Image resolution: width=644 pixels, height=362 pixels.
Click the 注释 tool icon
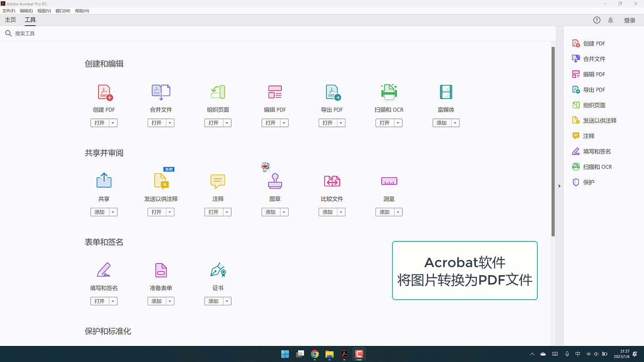point(218,181)
